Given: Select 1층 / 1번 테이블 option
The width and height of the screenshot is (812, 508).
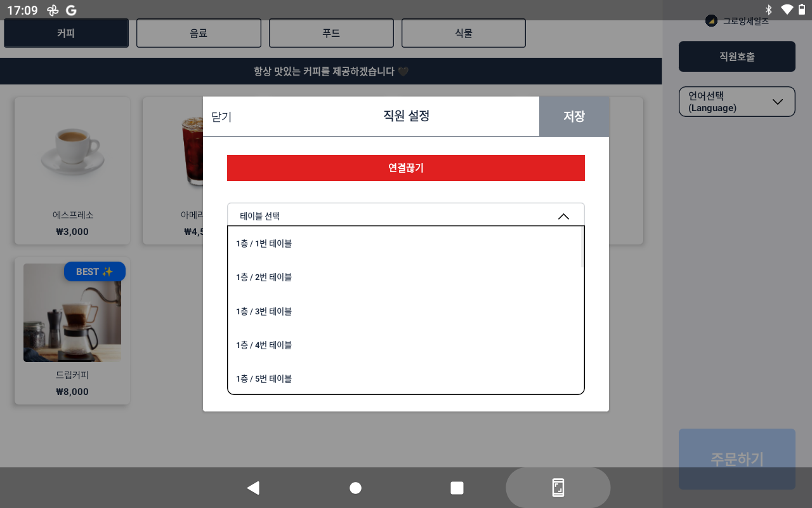Looking at the screenshot, I should 264,243.
